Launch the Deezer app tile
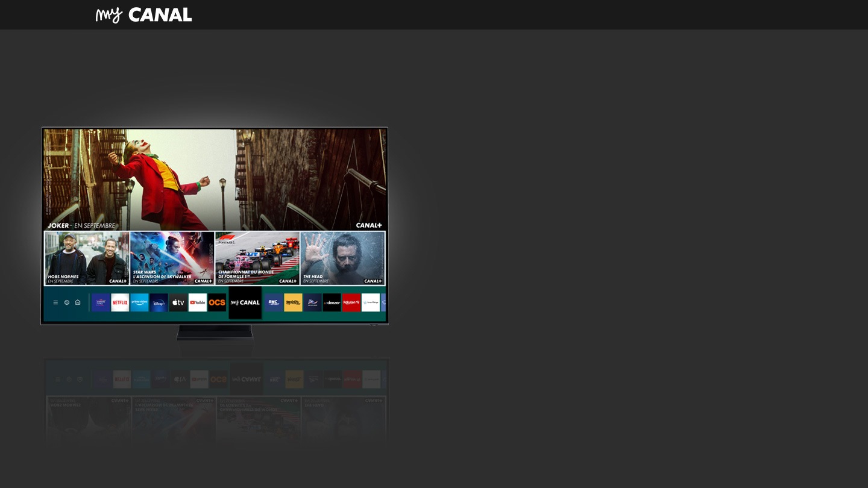This screenshot has width=868, height=488. tap(332, 302)
